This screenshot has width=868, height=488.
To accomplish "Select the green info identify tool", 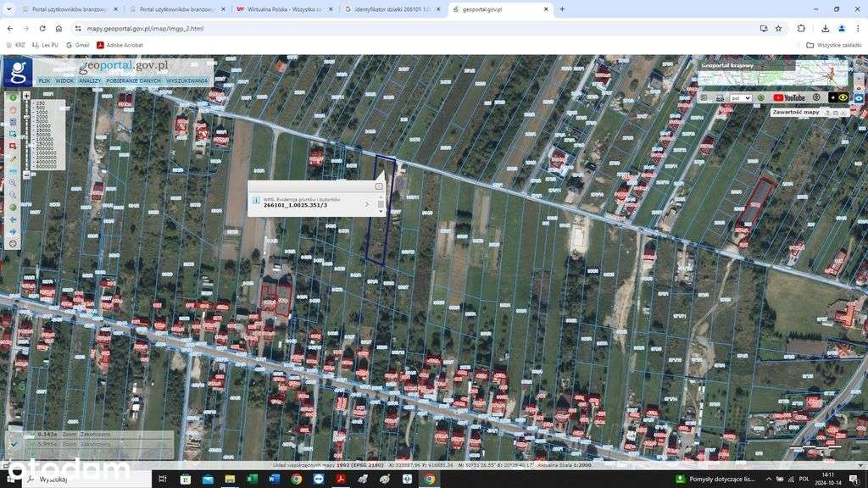I will point(13,97).
